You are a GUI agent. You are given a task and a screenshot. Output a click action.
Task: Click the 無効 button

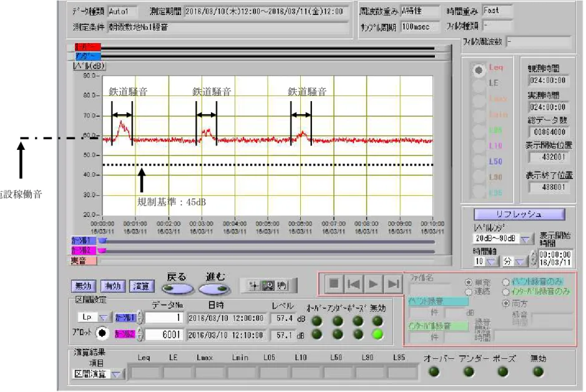click(x=84, y=287)
